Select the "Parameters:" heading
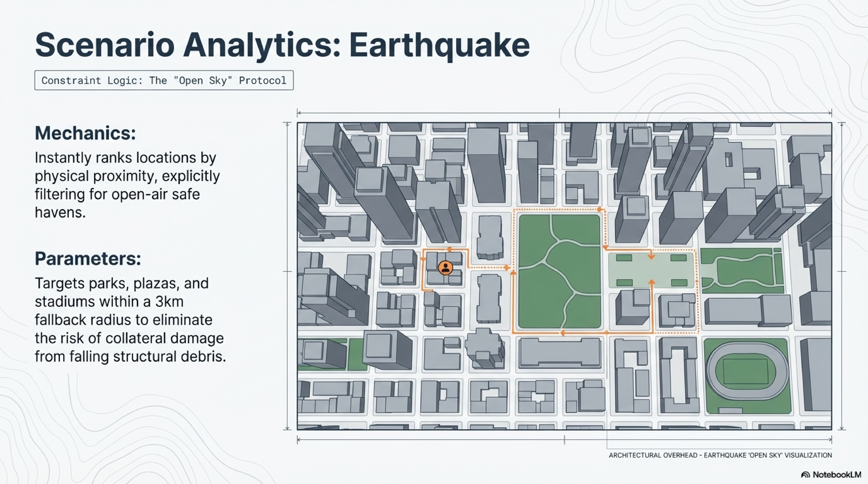 pyautogui.click(x=88, y=259)
